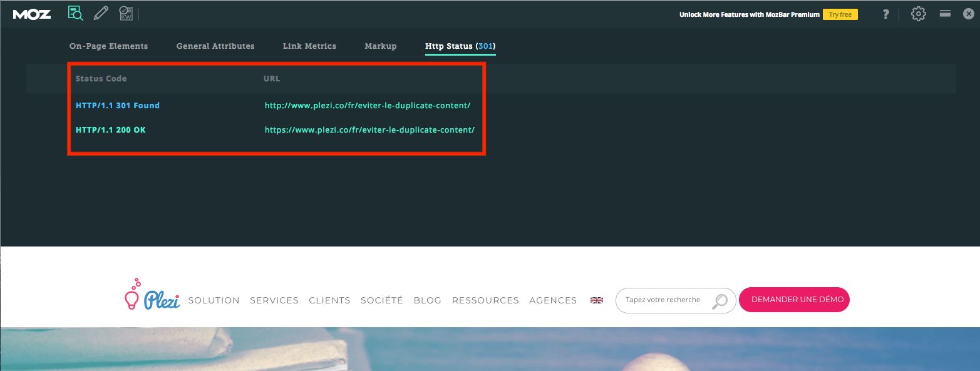Click the MozBar dock position icon
The width and height of the screenshot is (980, 371).
(x=945, y=13)
